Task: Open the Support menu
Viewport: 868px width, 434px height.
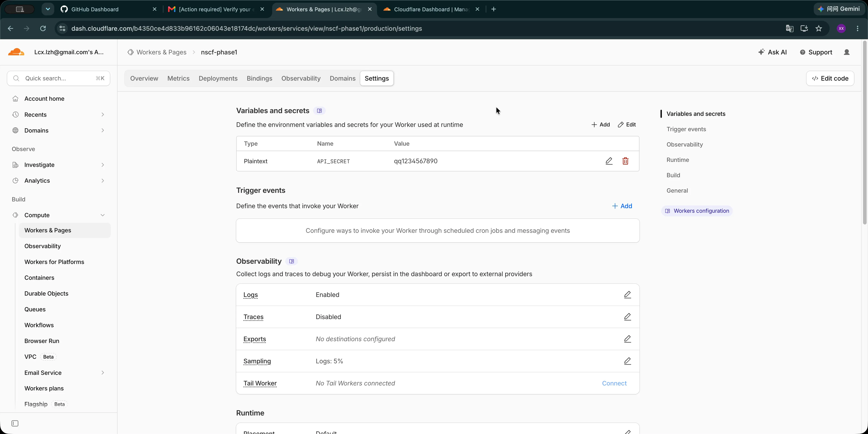Action: [816, 52]
